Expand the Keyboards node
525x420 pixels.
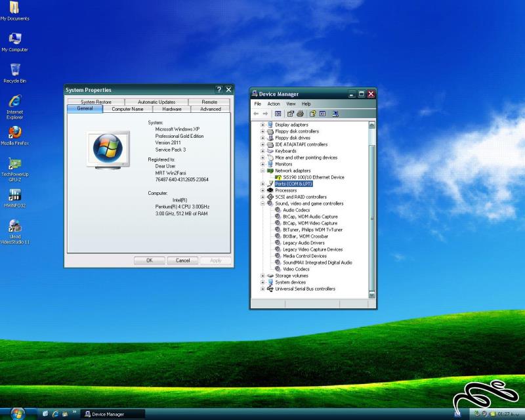point(262,151)
